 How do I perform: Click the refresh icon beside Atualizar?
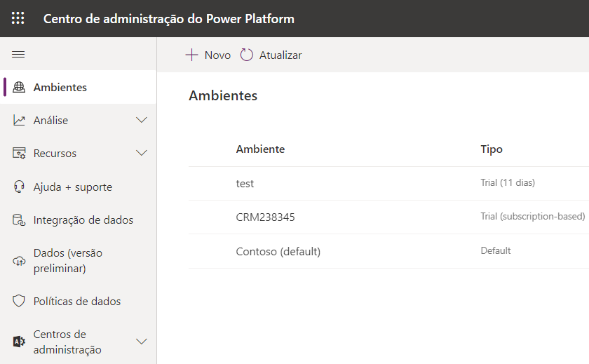(247, 55)
